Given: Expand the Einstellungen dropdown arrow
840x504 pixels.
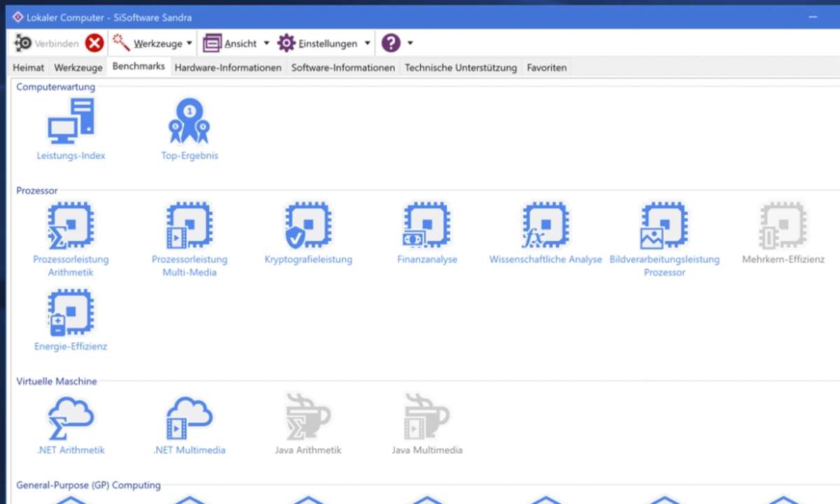Looking at the screenshot, I should 367,43.
